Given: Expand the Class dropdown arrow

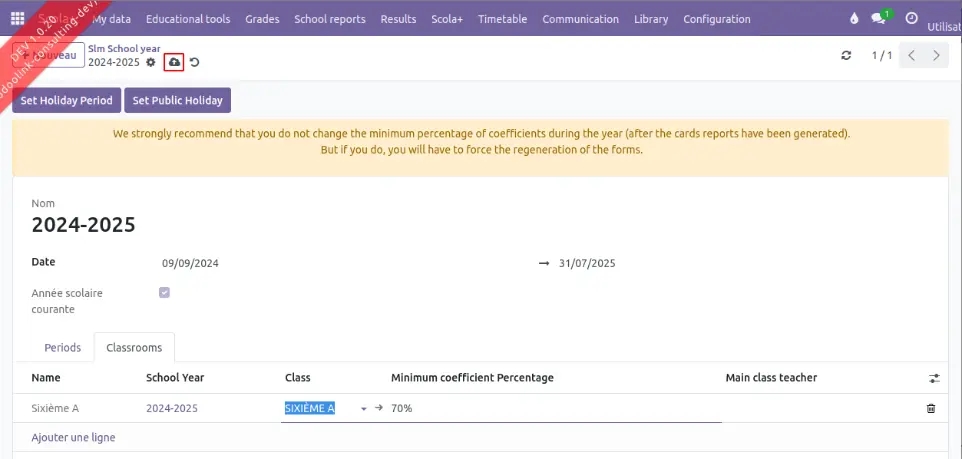Looking at the screenshot, I should click(x=364, y=408).
